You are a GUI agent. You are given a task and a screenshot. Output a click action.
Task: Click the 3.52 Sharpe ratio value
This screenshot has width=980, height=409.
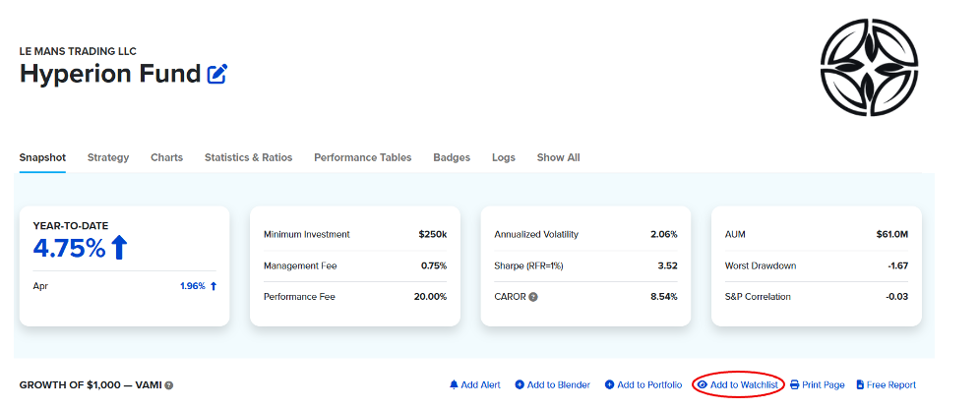pyautogui.click(x=668, y=266)
